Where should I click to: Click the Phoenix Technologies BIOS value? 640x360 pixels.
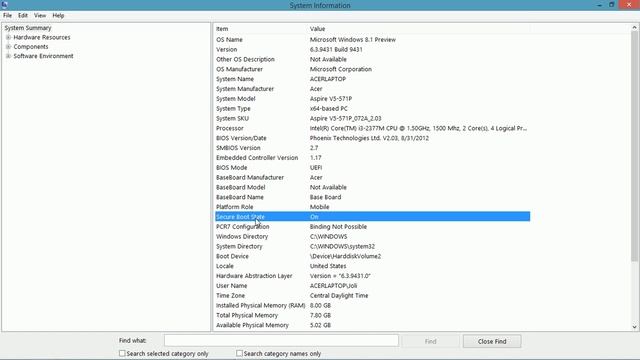pyautogui.click(x=369, y=138)
